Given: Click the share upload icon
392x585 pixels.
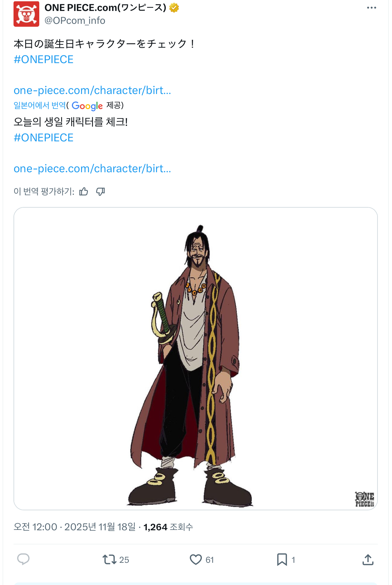Looking at the screenshot, I should click(x=368, y=560).
